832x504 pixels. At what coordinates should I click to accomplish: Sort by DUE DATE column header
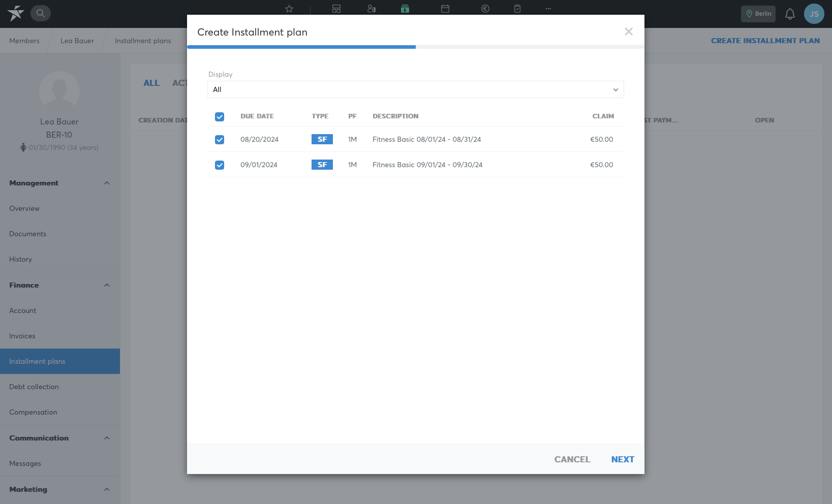click(257, 116)
